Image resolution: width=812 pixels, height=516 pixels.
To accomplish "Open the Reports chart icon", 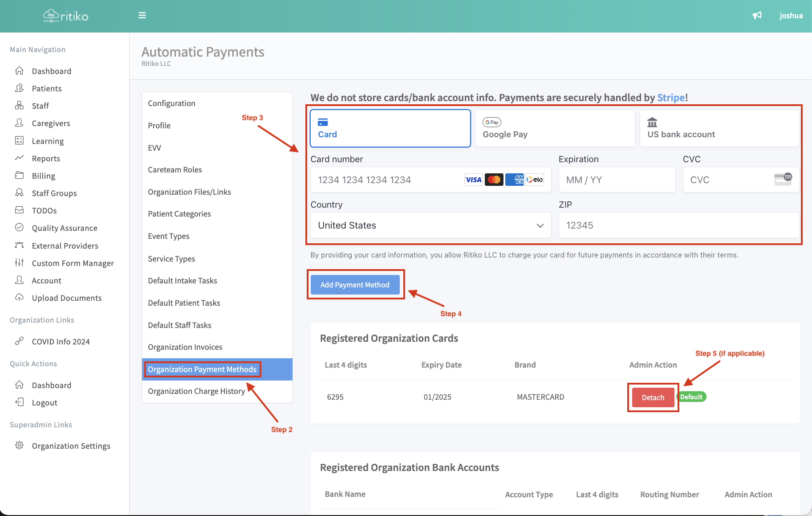I will point(19,158).
